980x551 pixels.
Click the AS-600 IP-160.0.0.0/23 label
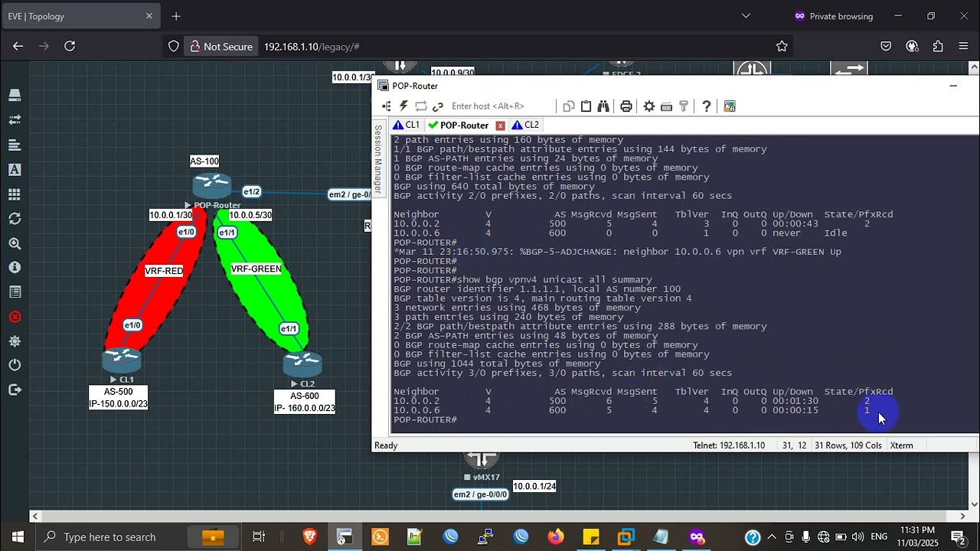[305, 402]
